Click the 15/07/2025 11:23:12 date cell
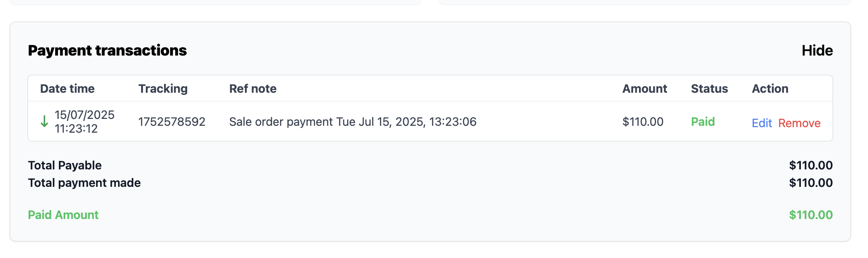 click(85, 122)
